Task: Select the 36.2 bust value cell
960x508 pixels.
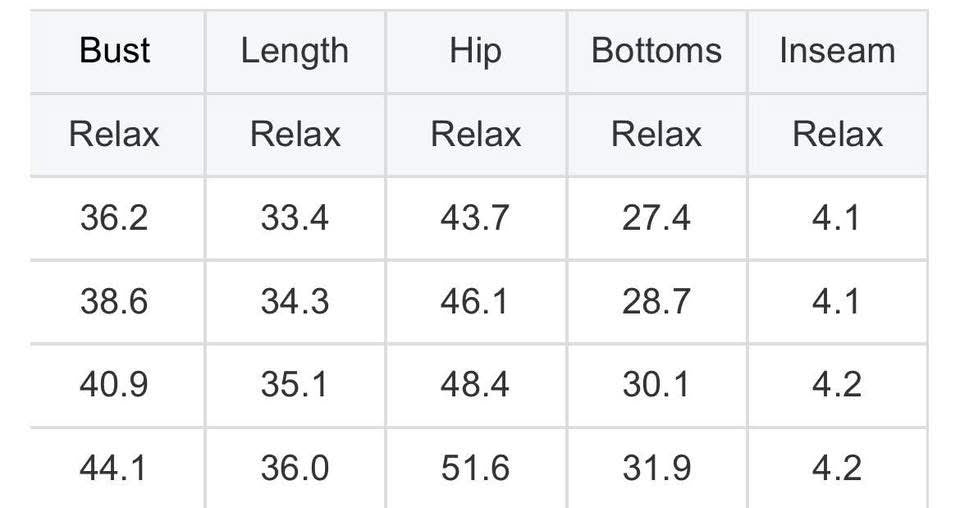Action: click(x=114, y=218)
